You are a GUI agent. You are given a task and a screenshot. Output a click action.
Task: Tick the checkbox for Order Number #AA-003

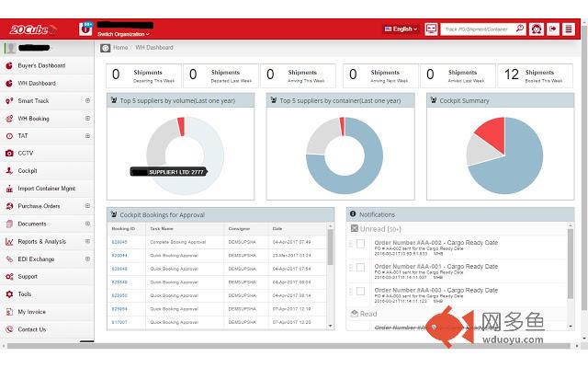pos(361,292)
